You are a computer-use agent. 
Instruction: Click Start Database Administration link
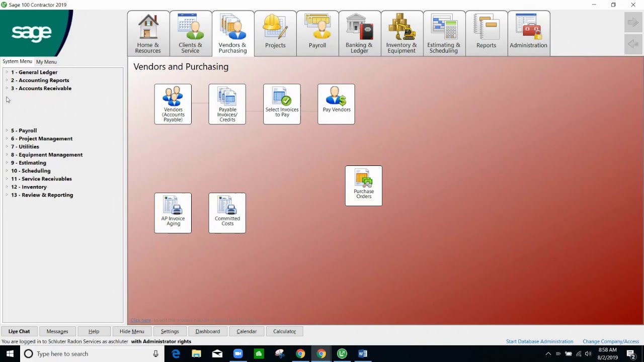click(539, 341)
